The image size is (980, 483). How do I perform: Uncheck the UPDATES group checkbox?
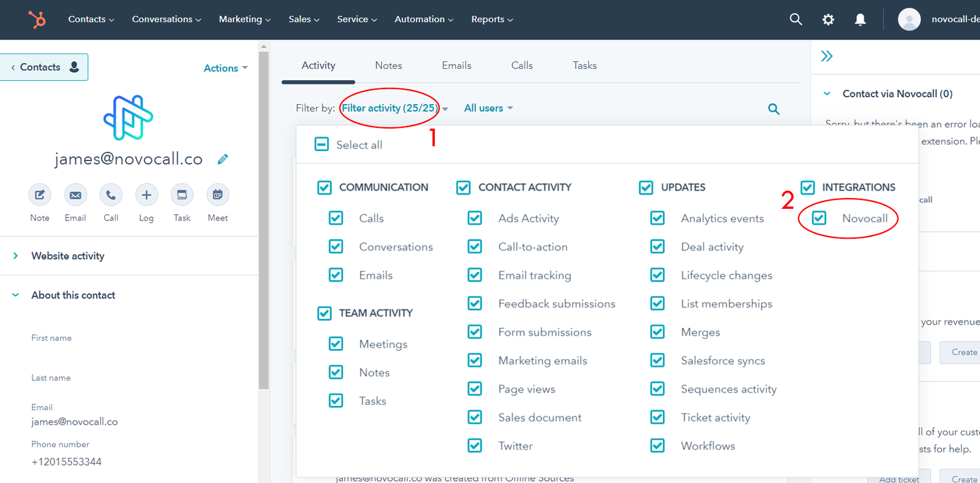pos(647,187)
